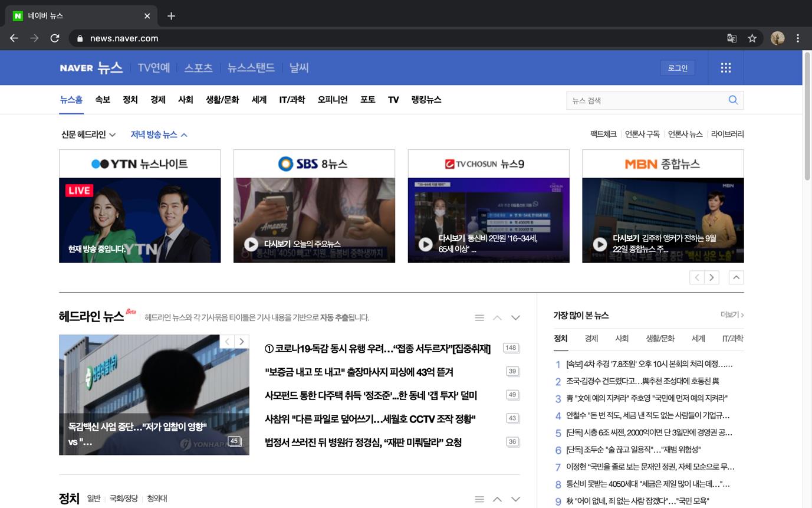Show next headline photo
Image resolution: width=812 pixels, height=508 pixels.
pyautogui.click(x=242, y=342)
